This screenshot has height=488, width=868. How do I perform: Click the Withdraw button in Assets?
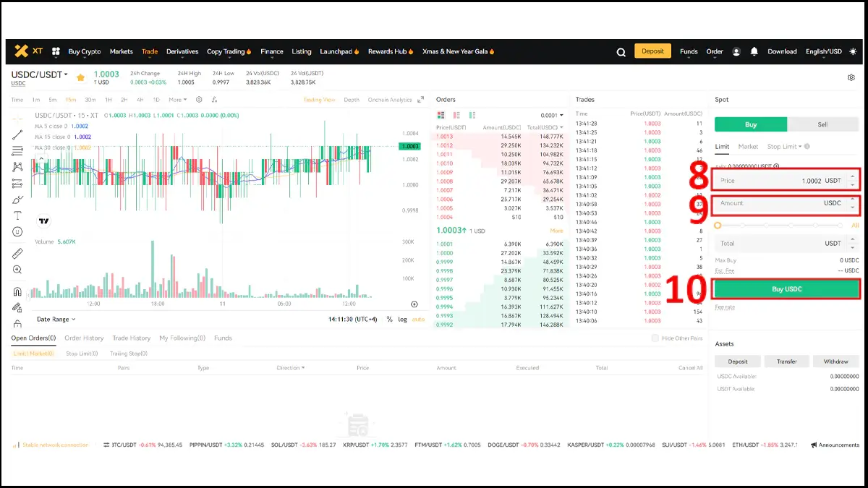(836, 361)
